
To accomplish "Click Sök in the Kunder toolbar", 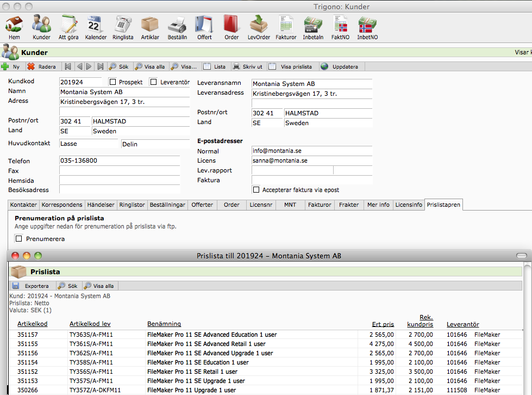I will (119, 66).
